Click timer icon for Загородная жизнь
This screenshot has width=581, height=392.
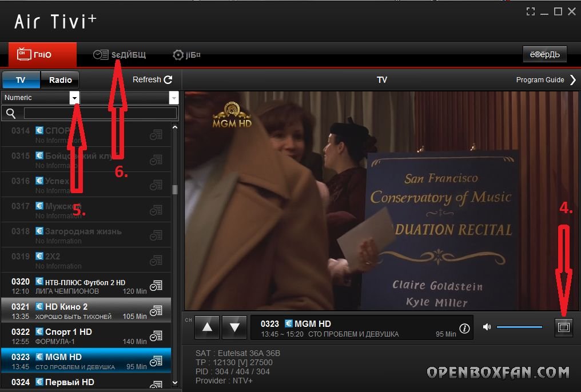click(x=156, y=235)
